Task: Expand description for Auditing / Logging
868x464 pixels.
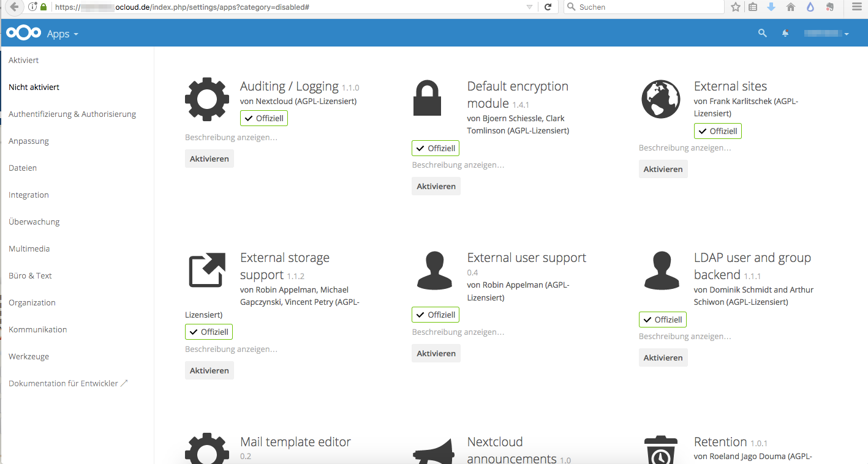Action: [x=231, y=138]
